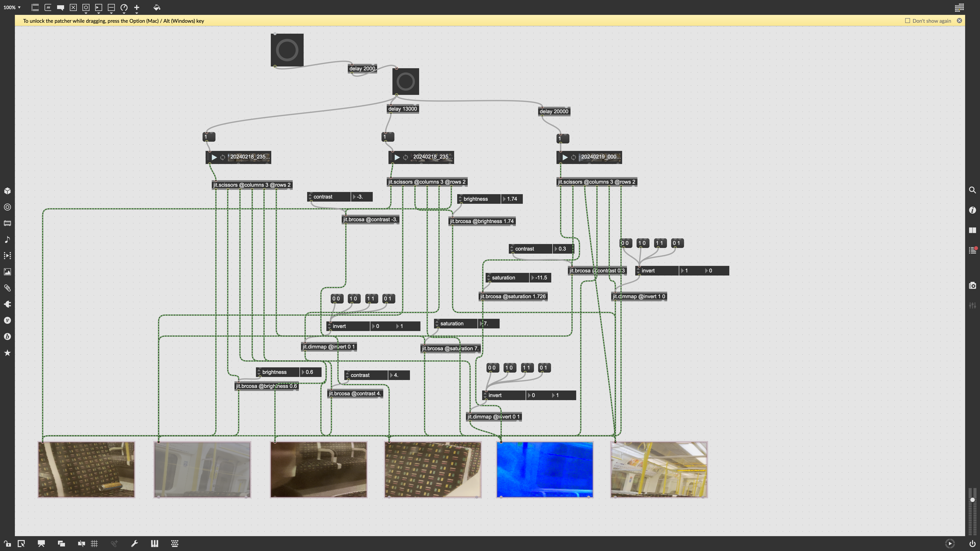The image size is (980, 551).
Task: Open the audio notes sidebar icon
Action: coord(7,240)
